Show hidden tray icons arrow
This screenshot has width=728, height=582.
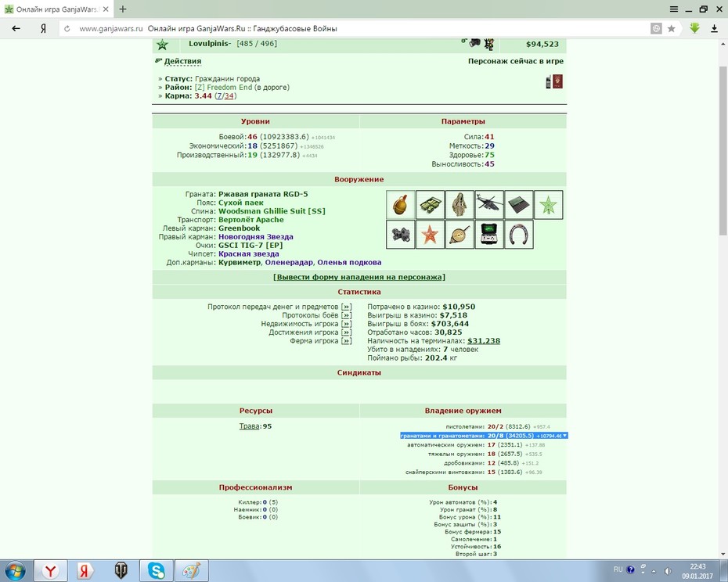click(x=654, y=571)
